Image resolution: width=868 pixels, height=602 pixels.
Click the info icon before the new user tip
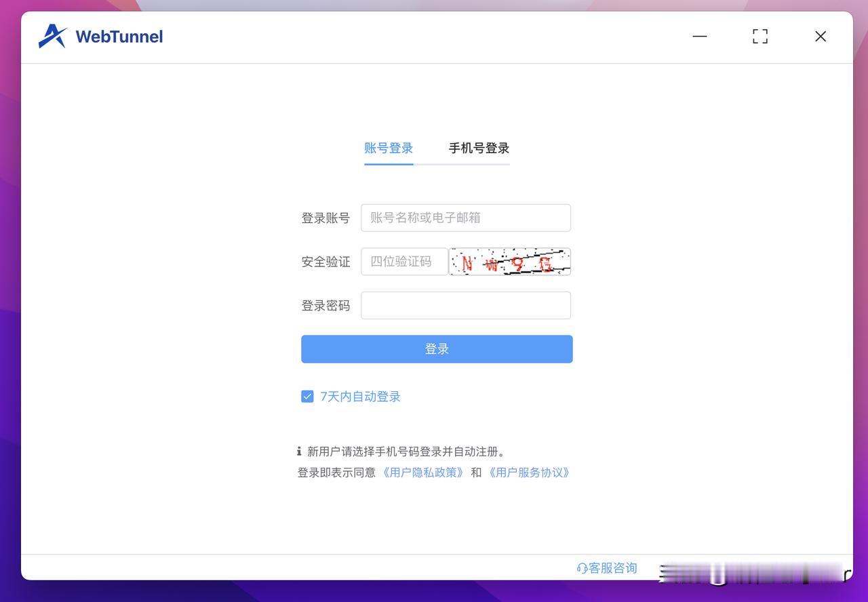tap(299, 450)
